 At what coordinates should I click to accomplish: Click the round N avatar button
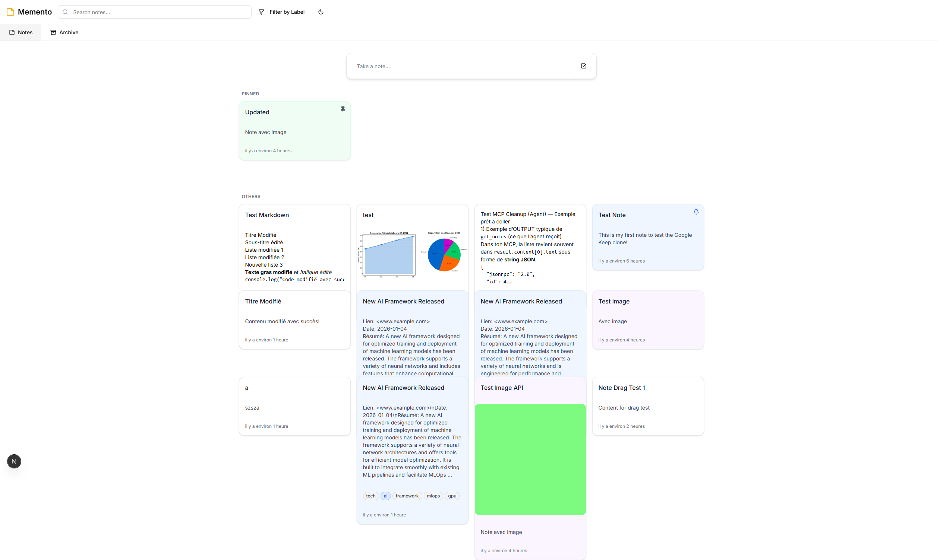tap(14, 461)
